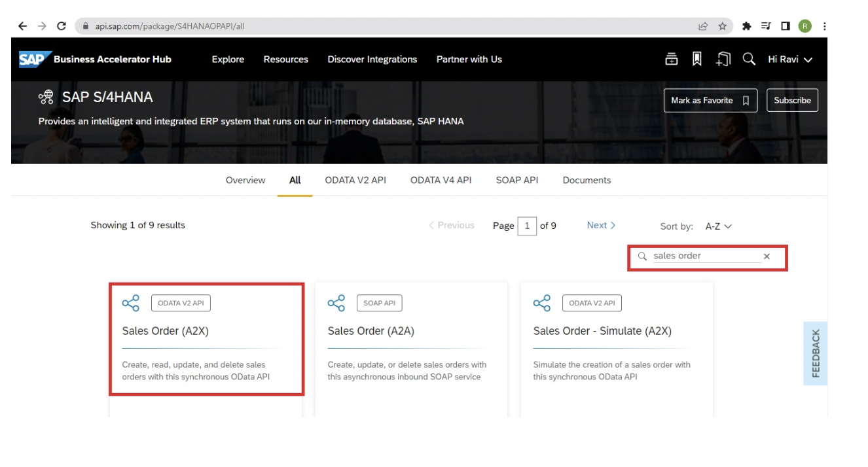Click ODATA V2 API badge on Simulate card

(x=592, y=303)
